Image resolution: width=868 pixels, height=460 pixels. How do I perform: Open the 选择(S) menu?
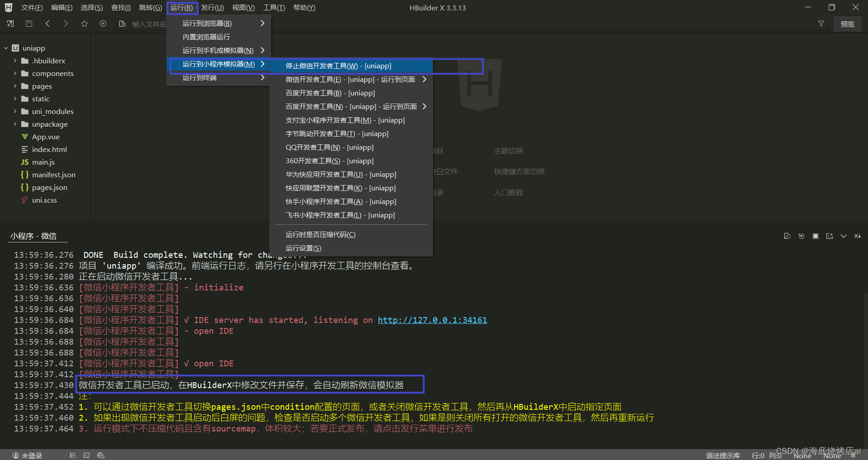point(92,8)
